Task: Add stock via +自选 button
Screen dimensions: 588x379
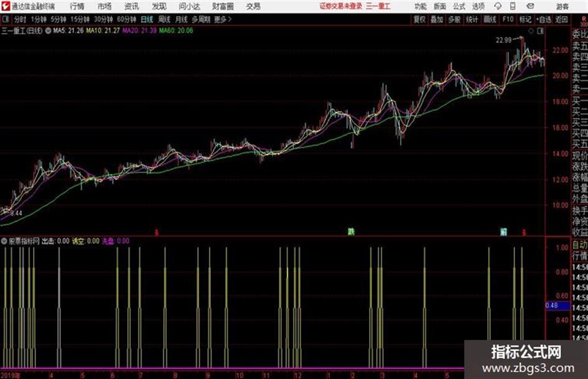Action: coord(544,19)
